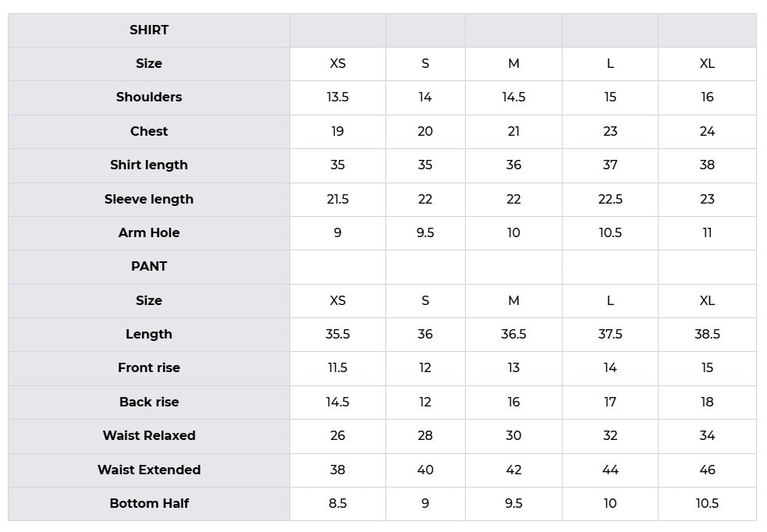767x532 pixels.
Task: Select the Shoulders row label
Action: [x=149, y=98]
